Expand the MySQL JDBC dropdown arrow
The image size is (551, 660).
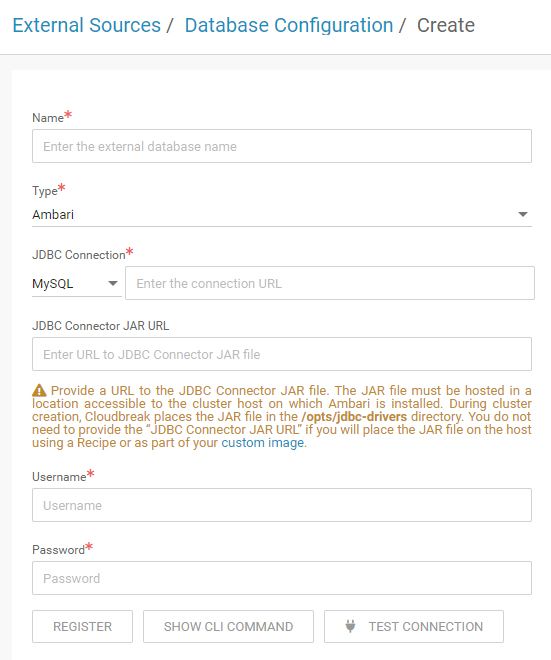pos(113,283)
